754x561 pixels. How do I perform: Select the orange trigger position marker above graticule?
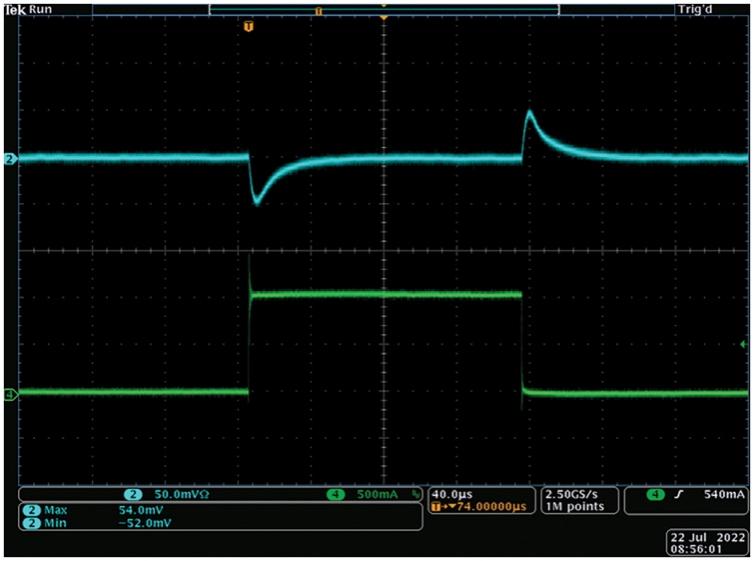(249, 25)
